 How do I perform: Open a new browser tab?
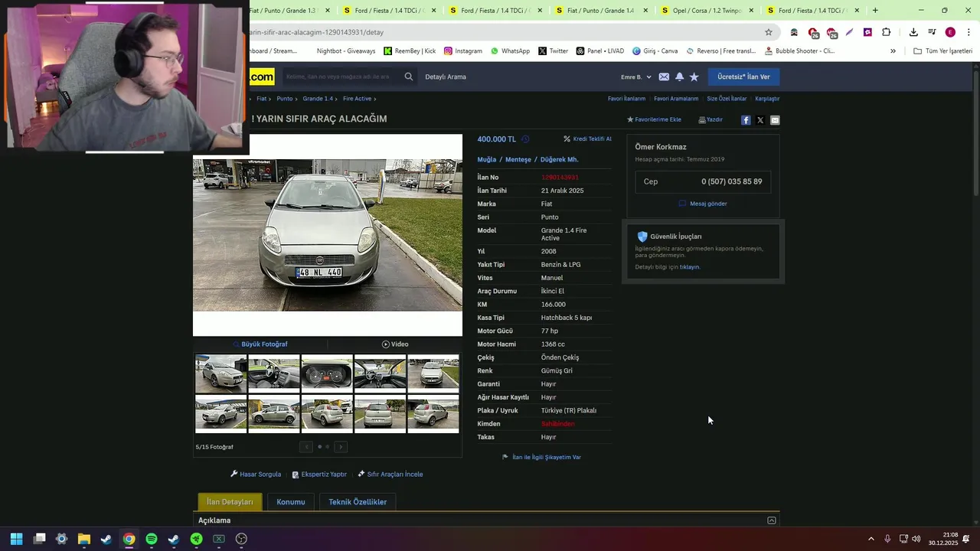pyautogui.click(x=875, y=11)
